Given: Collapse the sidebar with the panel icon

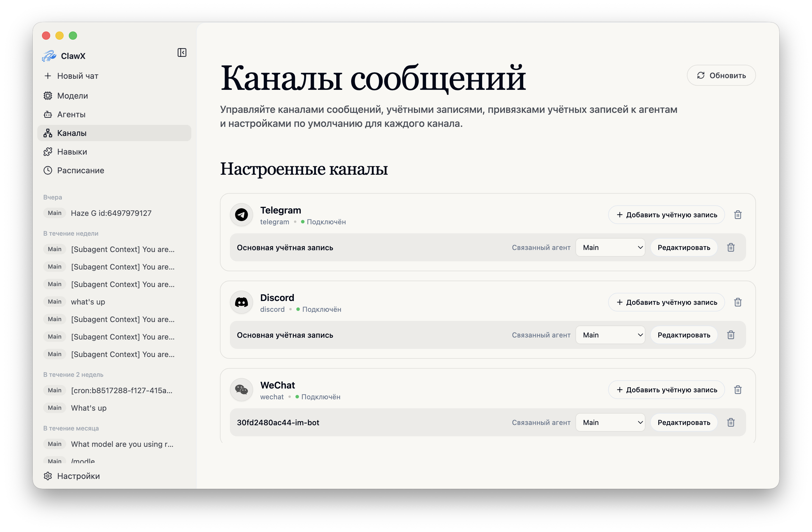Looking at the screenshot, I should tap(182, 52).
